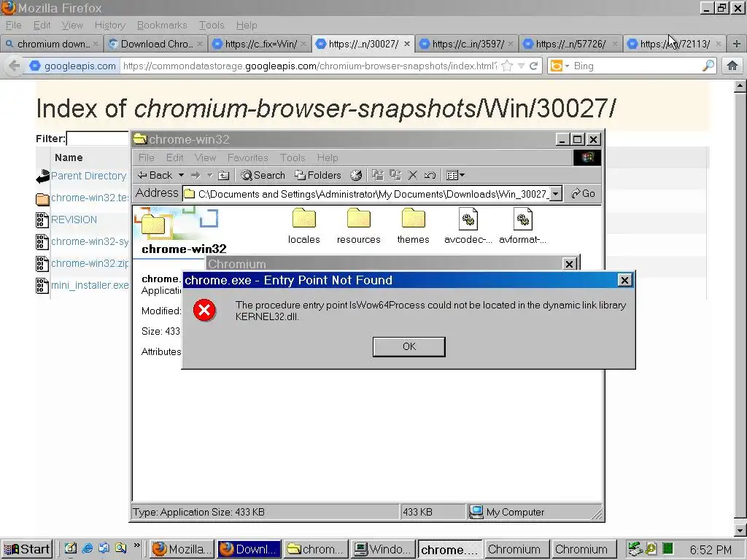Open Firefox's Bookmarks menu

tap(162, 26)
